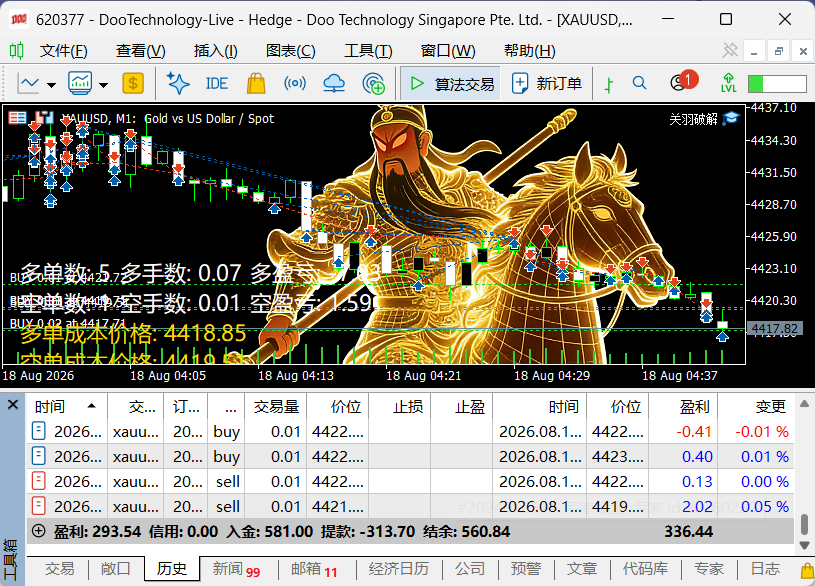Open the 文件(F) menu
This screenshot has width=815, height=586.
[63, 51]
